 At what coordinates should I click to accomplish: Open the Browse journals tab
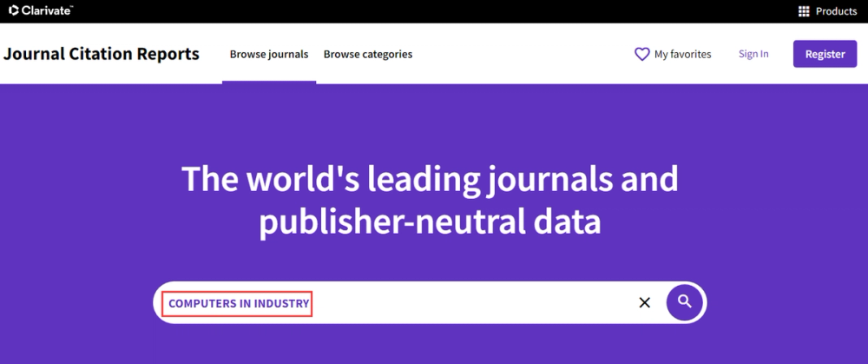point(269,54)
